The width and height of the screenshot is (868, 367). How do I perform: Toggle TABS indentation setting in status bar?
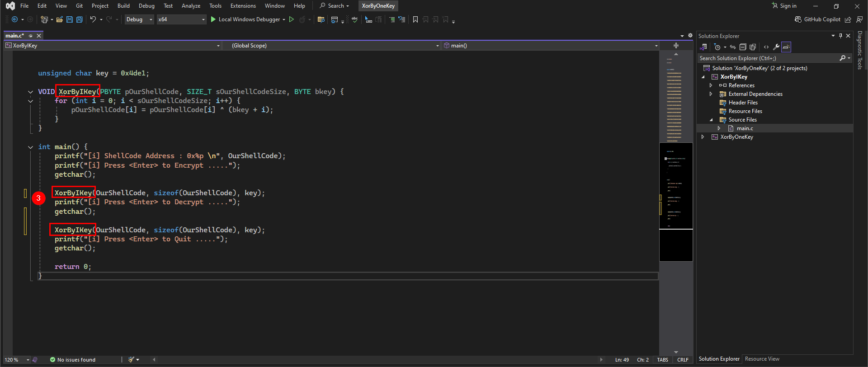(663, 360)
